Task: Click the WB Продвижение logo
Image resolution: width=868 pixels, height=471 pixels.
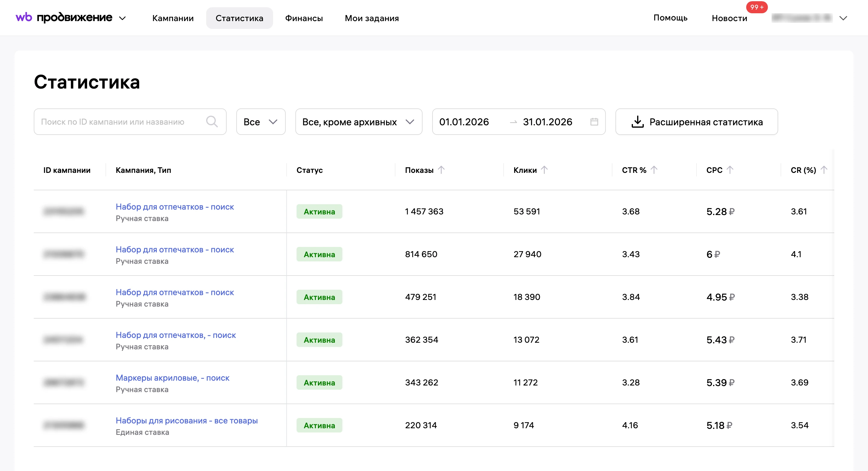Action: click(64, 17)
